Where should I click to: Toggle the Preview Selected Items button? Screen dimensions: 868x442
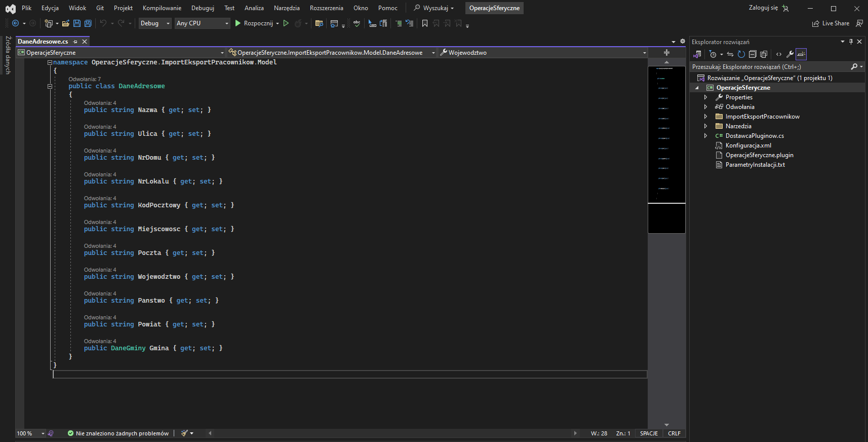click(801, 54)
